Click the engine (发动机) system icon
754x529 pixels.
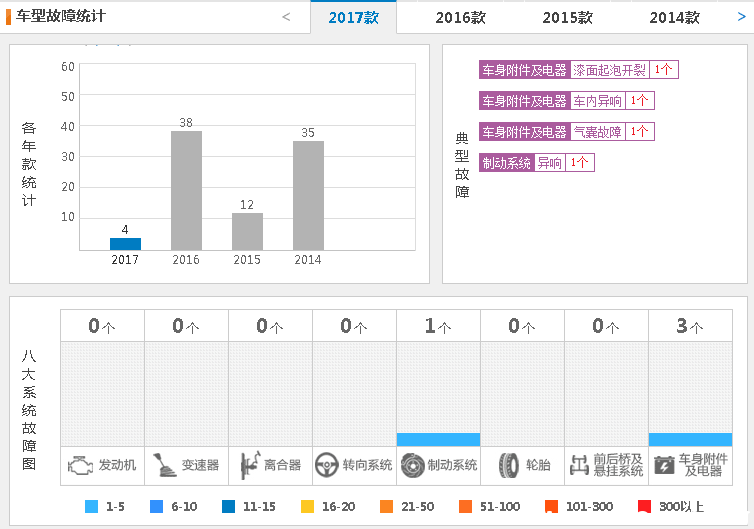(x=80, y=465)
